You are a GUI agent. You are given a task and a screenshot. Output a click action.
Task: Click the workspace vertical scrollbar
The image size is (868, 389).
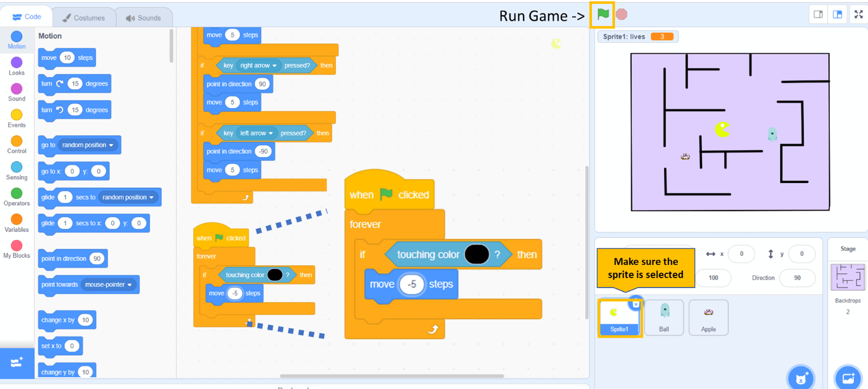587,242
